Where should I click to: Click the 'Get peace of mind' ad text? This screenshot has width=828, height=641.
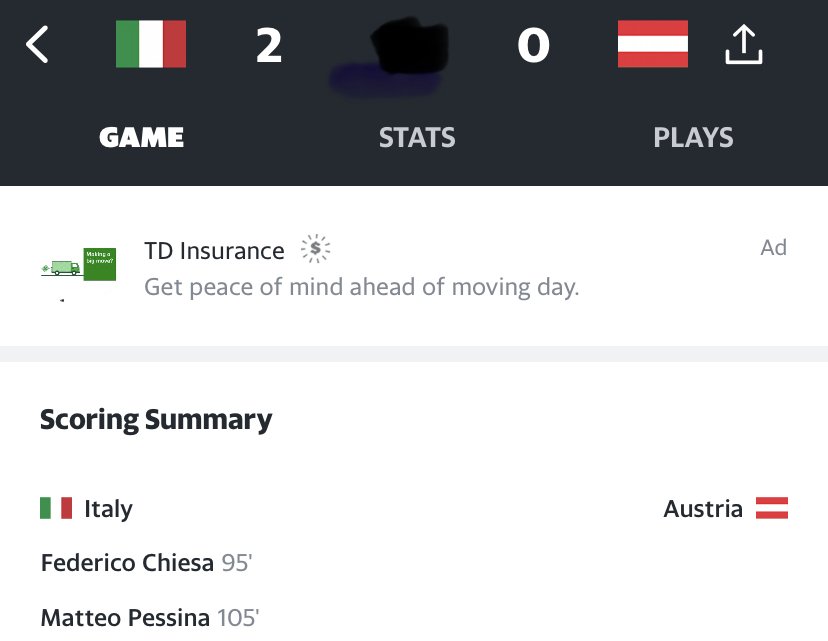click(361, 288)
